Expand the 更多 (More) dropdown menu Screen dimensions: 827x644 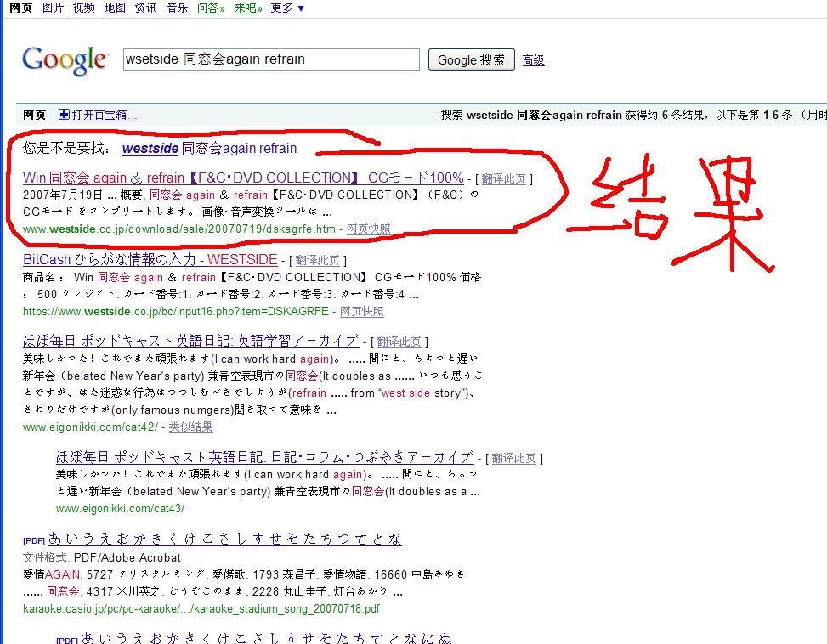coord(287,8)
